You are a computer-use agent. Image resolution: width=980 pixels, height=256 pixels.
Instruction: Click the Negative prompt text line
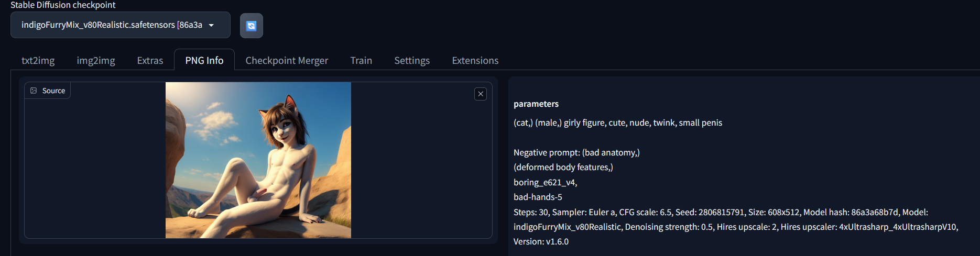[576, 152]
